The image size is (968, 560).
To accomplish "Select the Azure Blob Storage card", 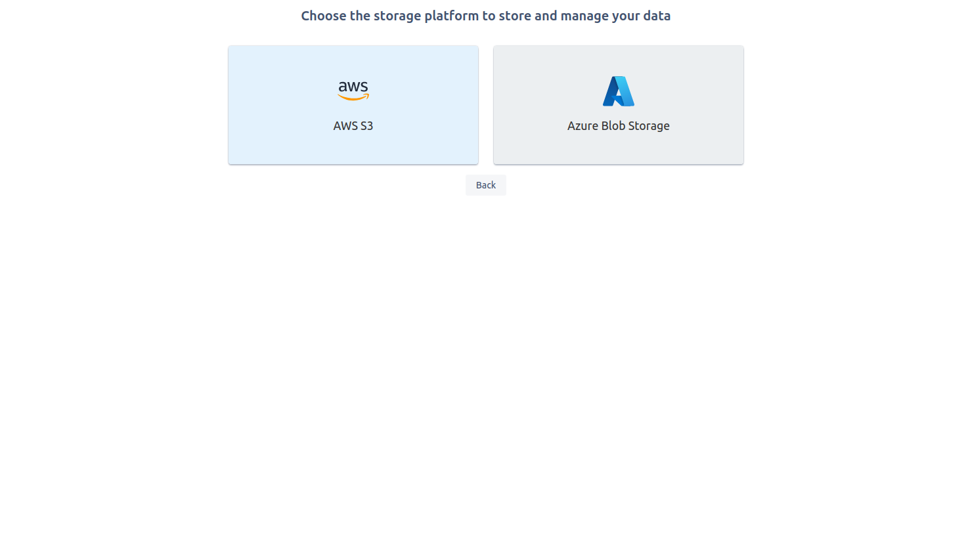I will point(619,105).
